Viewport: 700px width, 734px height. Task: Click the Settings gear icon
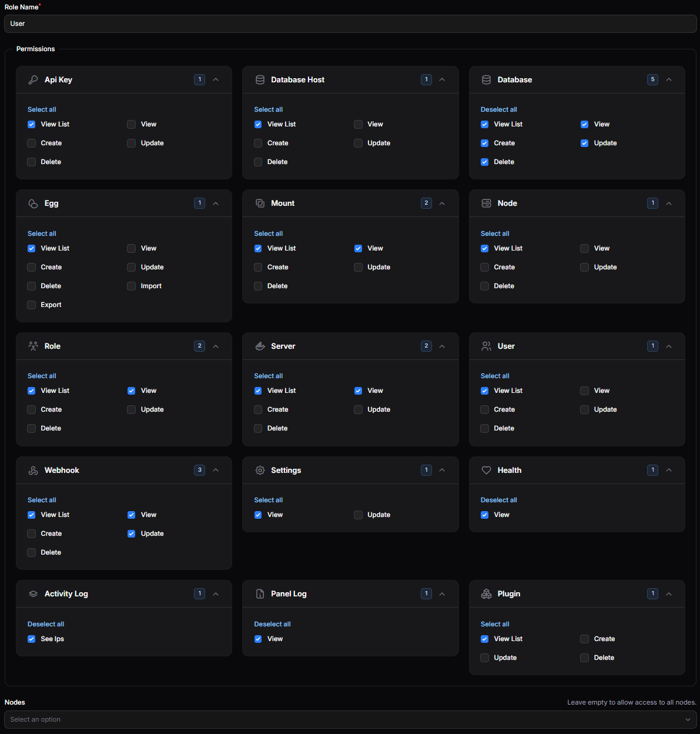[x=260, y=471]
